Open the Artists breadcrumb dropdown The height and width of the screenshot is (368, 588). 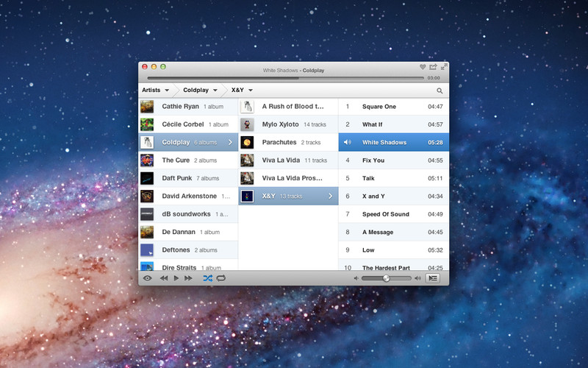pyautogui.click(x=155, y=90)
